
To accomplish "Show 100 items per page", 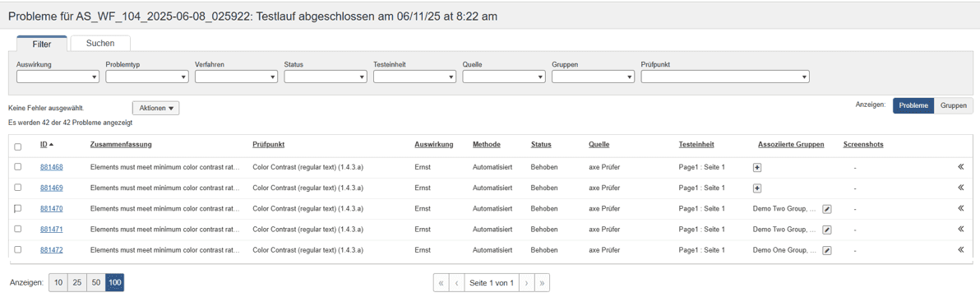I will (x=114, y=282).
